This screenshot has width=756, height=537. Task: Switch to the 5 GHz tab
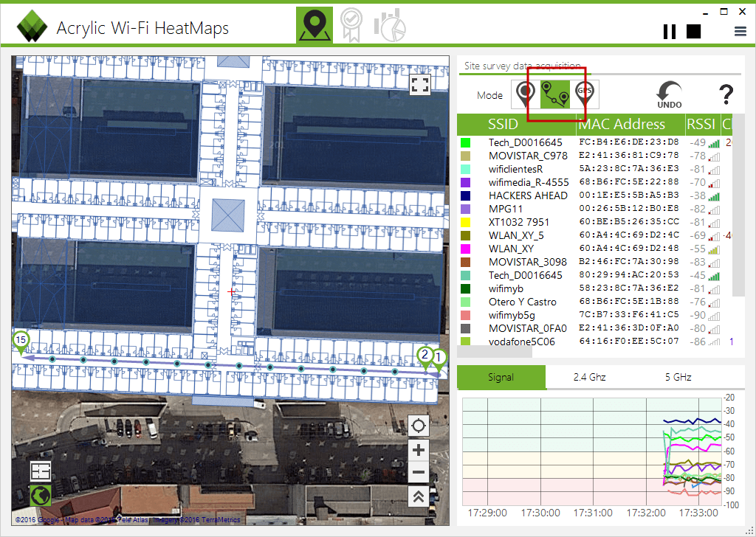click(x=678, y=377)
